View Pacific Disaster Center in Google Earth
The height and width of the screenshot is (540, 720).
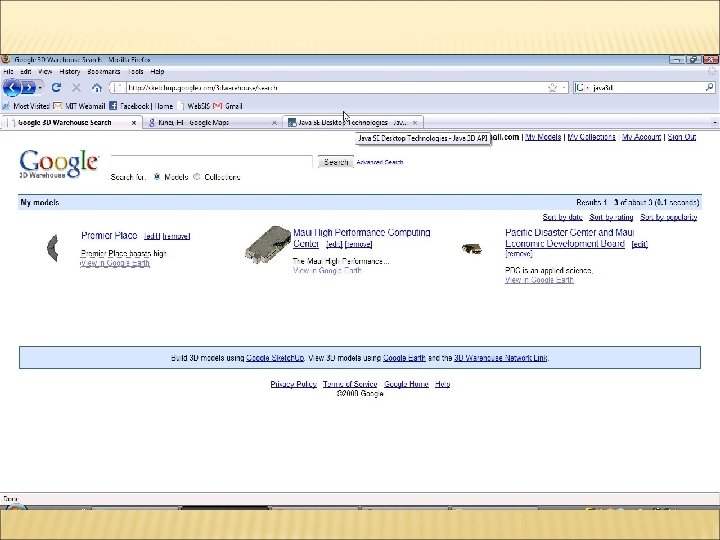pos(539,280)
